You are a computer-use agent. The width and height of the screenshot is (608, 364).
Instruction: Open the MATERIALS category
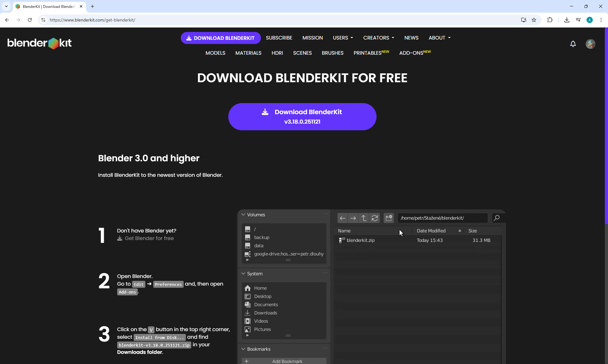tap(248, 53)
